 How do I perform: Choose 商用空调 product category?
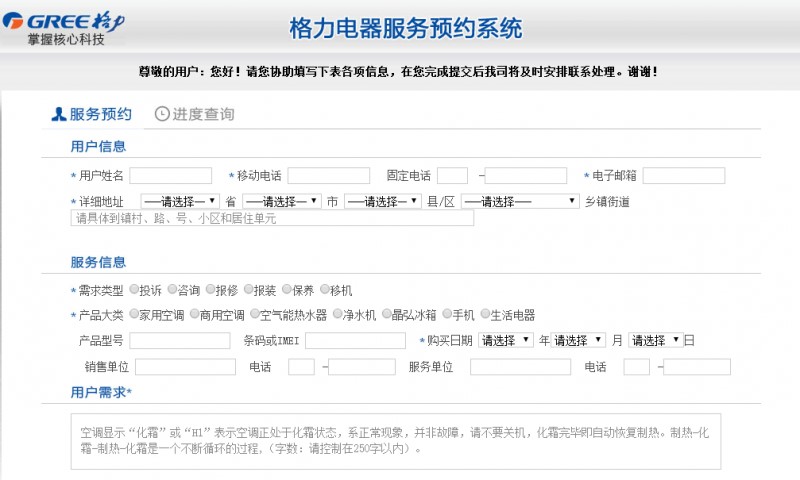pyautogui.click(x=194, y=314)
